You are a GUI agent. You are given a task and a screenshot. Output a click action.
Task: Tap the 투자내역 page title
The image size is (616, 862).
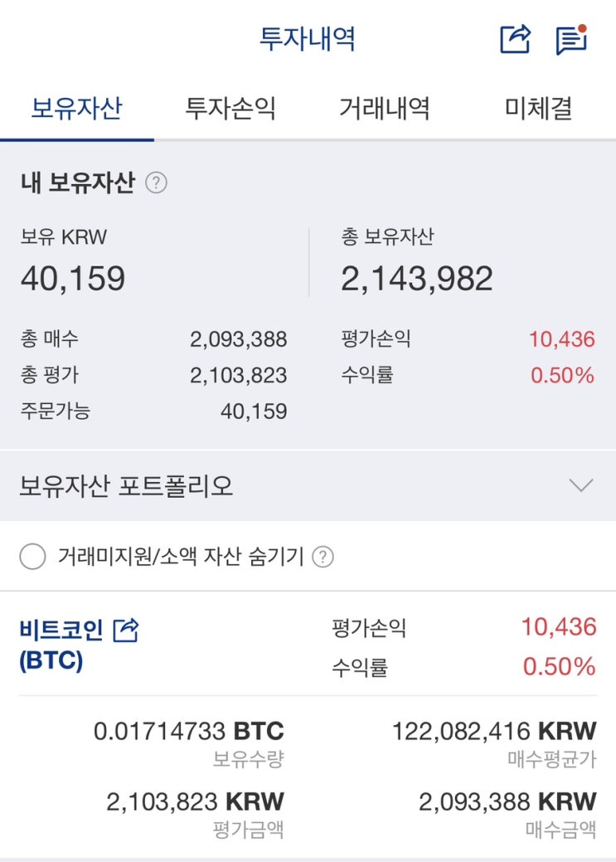click(308, 39)
